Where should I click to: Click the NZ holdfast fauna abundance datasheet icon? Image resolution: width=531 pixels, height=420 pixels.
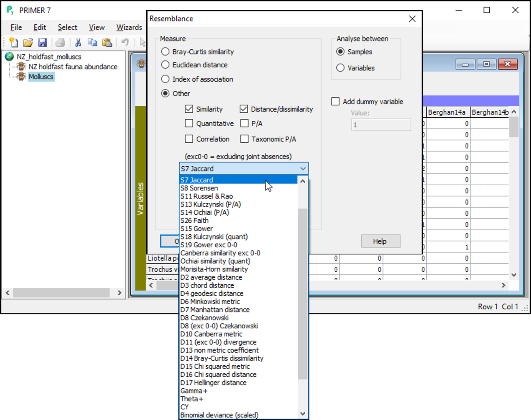pos(21,66)
